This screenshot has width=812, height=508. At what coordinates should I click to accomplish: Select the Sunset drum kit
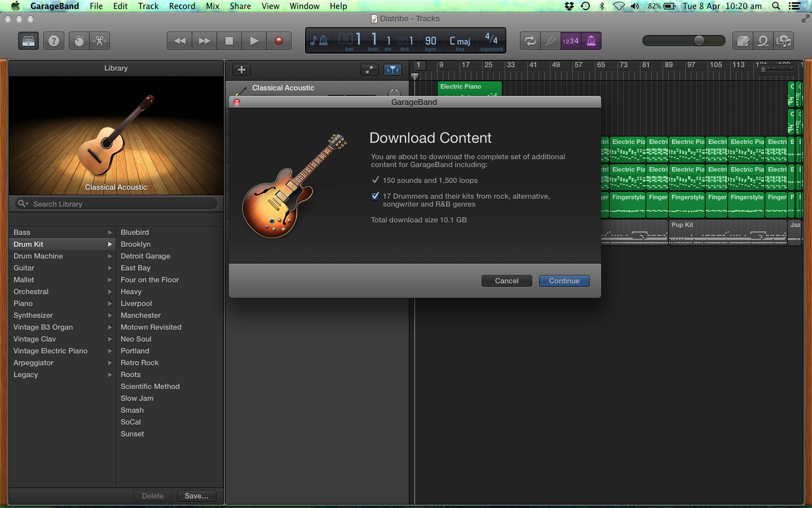click(132, 434)
